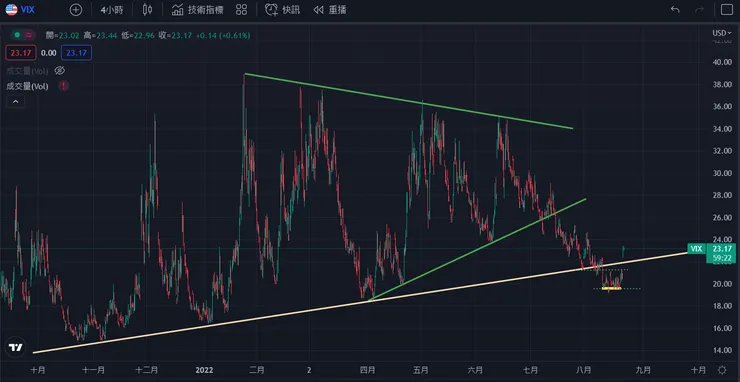The height and width of the screenshot is (382, 740).
Task: Click the red 23.17 sell price button
Action: click(21, 53)
